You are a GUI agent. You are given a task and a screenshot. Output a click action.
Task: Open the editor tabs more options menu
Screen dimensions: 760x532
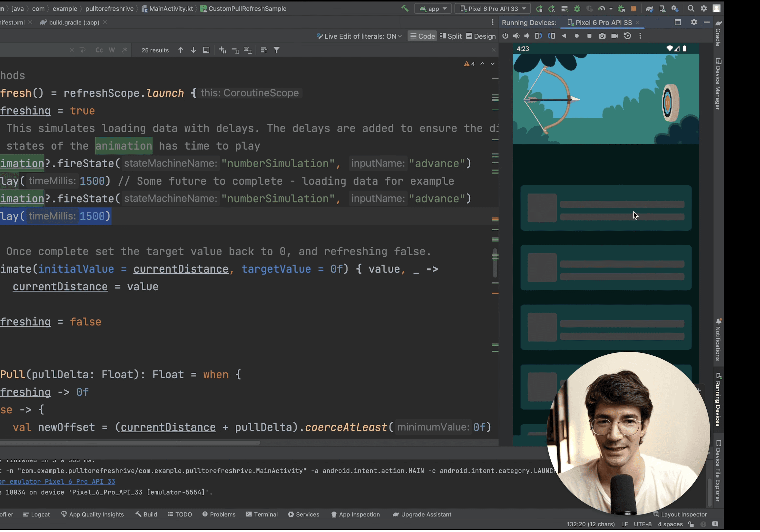pyautogui.click(x=493, y=22)
